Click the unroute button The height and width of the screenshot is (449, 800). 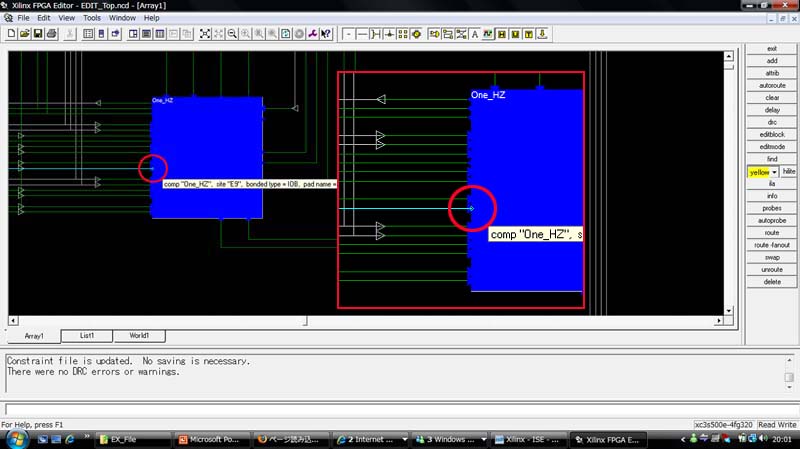point(772,269)
